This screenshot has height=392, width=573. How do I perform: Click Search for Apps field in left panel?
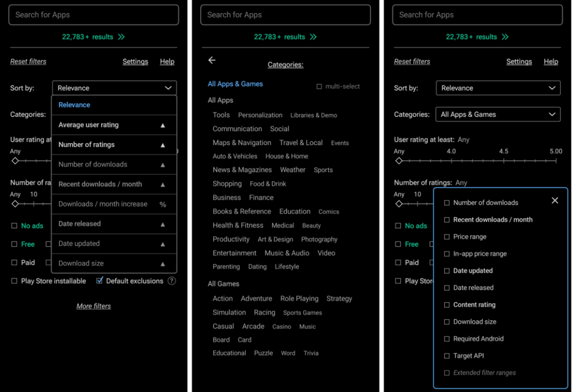(x=93, y=15)
